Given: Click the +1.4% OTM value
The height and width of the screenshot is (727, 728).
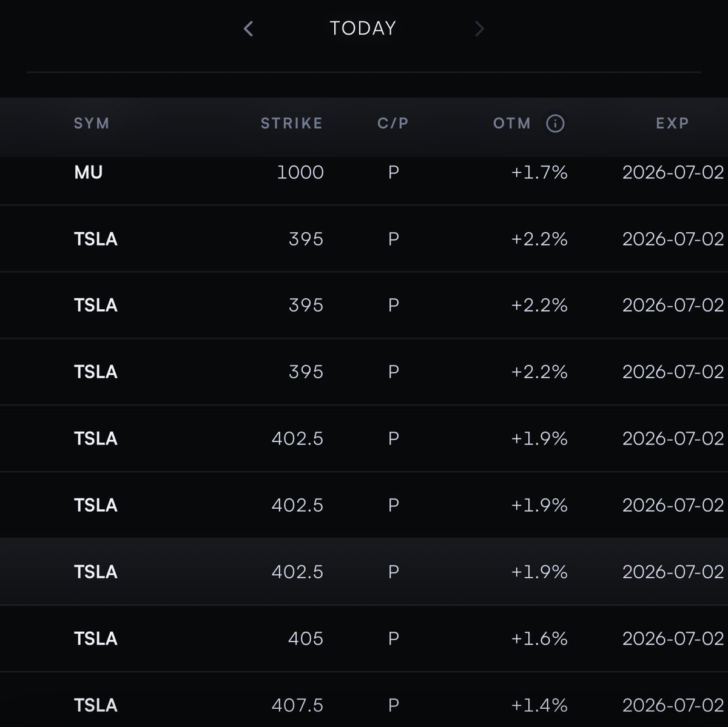Looking at the screenshot, I should [x=539, y=705].
